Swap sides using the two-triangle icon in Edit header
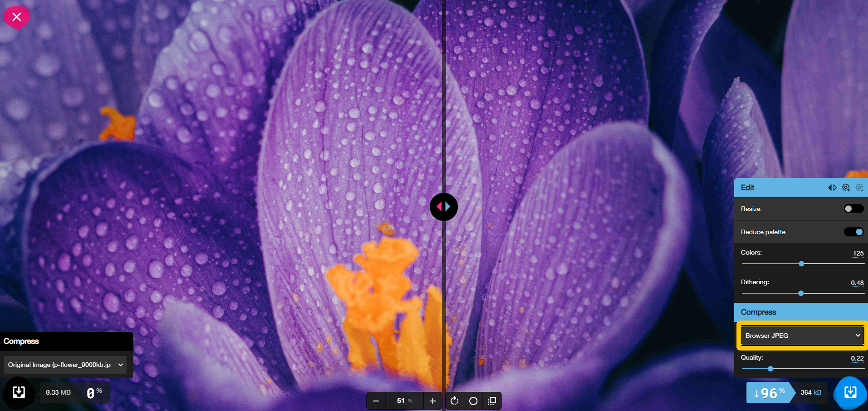The image size is (868, 411). [832, 188]
